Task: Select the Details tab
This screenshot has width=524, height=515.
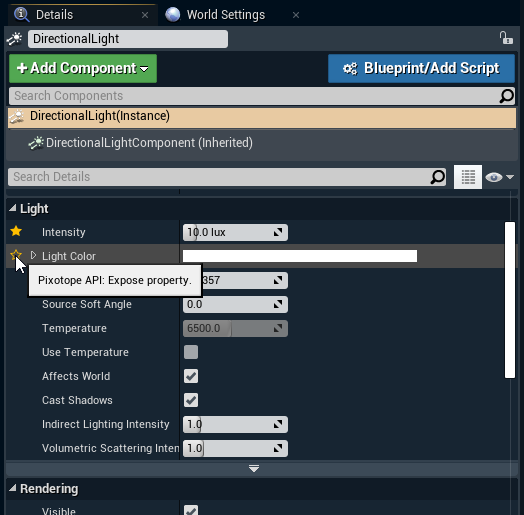Action: coord(54,15)
